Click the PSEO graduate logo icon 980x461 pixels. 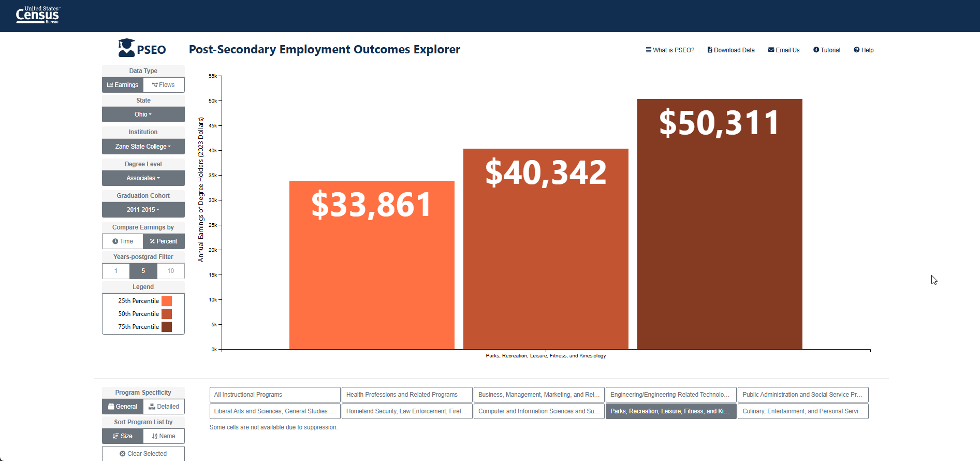(126, 48)
